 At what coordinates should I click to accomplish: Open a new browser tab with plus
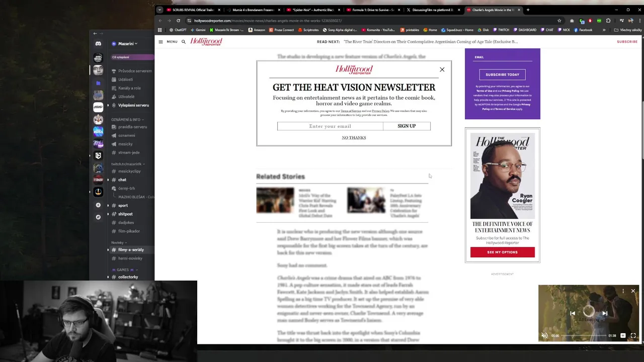click(528, 10)
